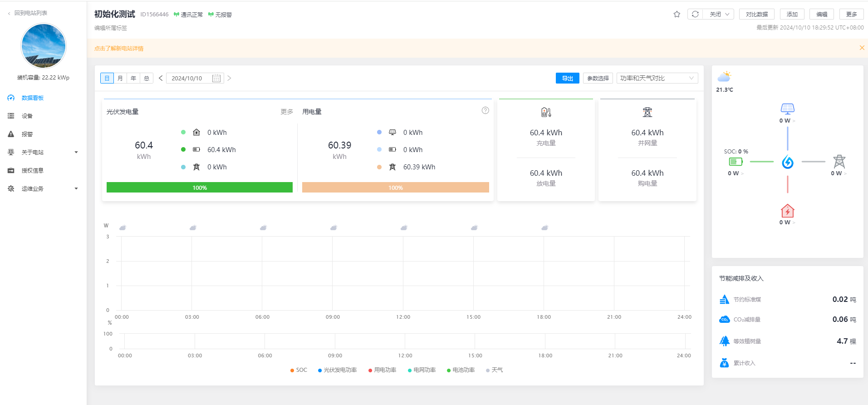
Task: Click the home load icon in flow diagram
Action: (x=787, y=211)
